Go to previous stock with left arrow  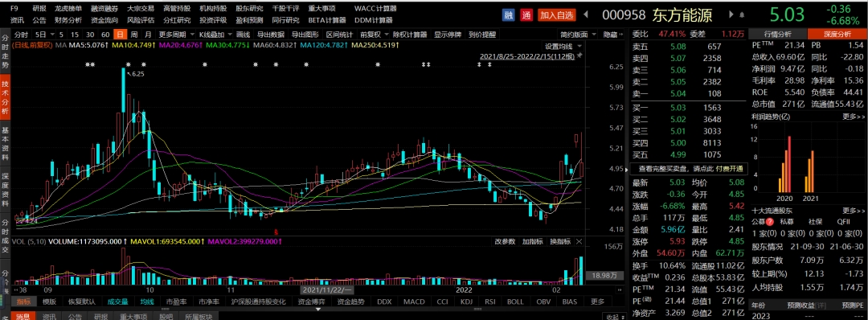[x=586, y=15]
